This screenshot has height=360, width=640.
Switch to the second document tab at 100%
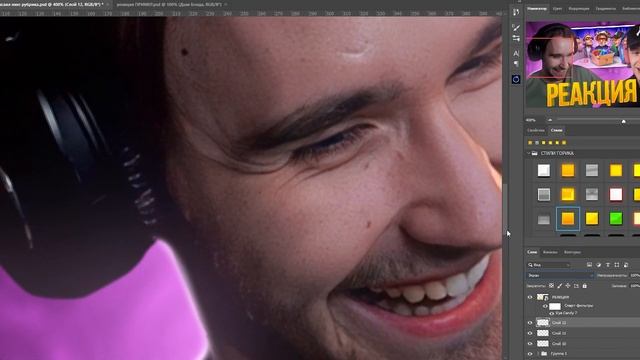(x=169, y=4)
